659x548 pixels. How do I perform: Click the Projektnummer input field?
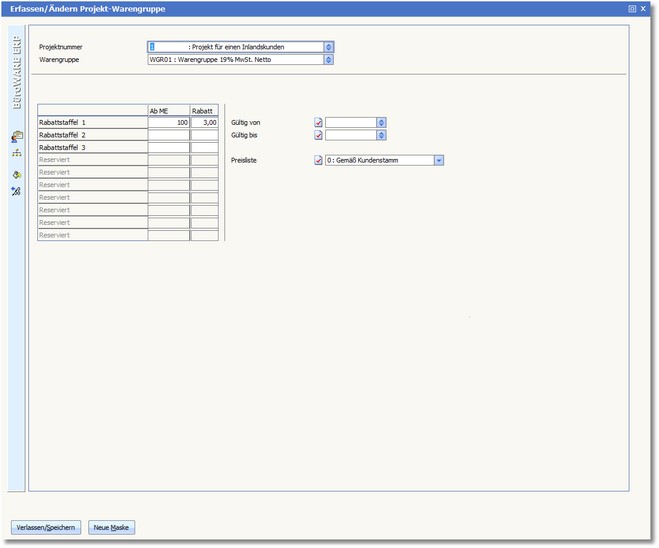click(235, 47)
